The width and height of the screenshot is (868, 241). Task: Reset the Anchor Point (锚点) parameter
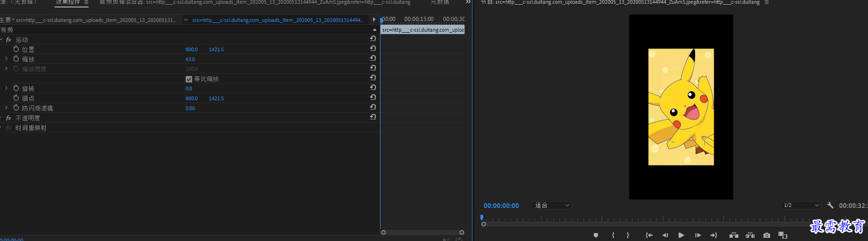point(373,97)
